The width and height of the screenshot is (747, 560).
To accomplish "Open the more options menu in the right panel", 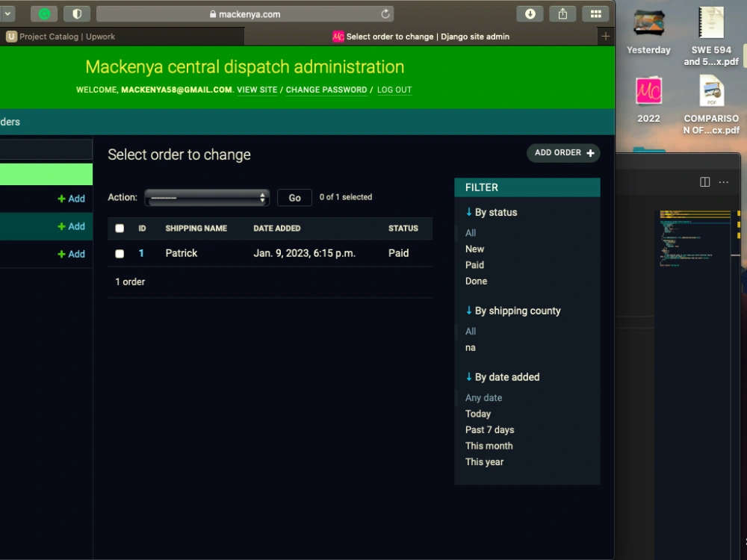I will (723, 182).
